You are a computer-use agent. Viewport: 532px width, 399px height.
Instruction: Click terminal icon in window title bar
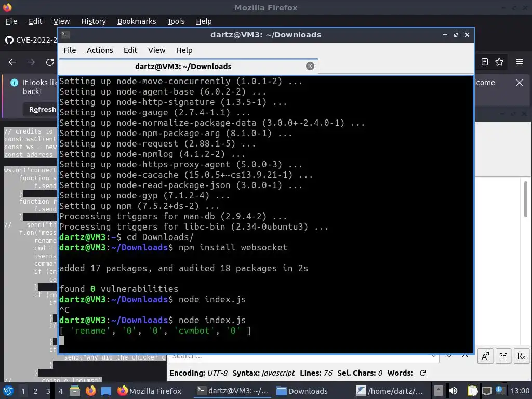coord(65,35)
